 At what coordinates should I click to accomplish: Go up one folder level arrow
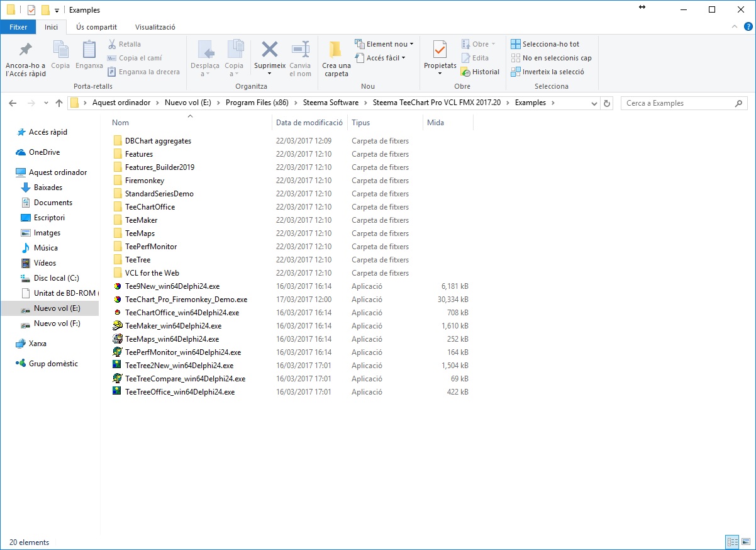click(x=59, y=103)
